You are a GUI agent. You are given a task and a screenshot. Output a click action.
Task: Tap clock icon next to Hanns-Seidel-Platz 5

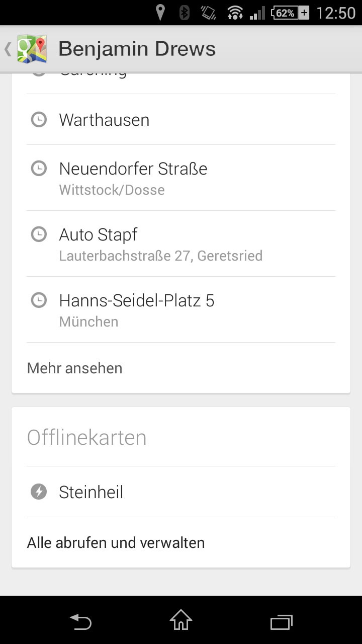pyautogui.click(x=39, y=300)
